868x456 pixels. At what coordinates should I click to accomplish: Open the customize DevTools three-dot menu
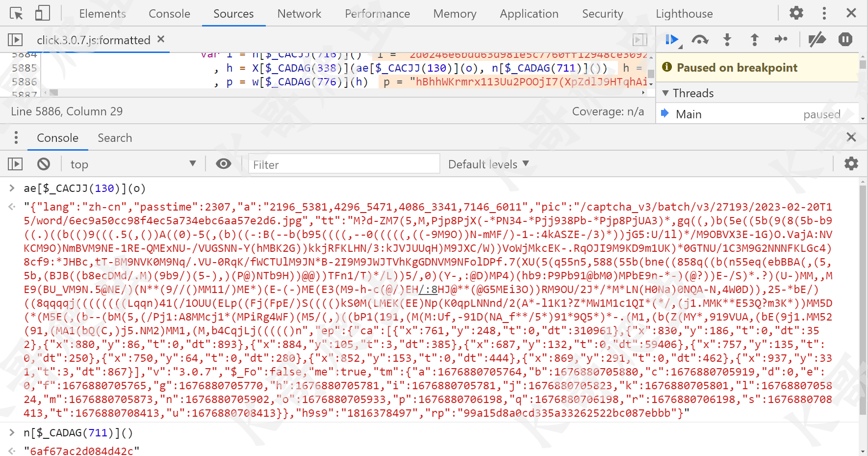(x=824, y=13)
